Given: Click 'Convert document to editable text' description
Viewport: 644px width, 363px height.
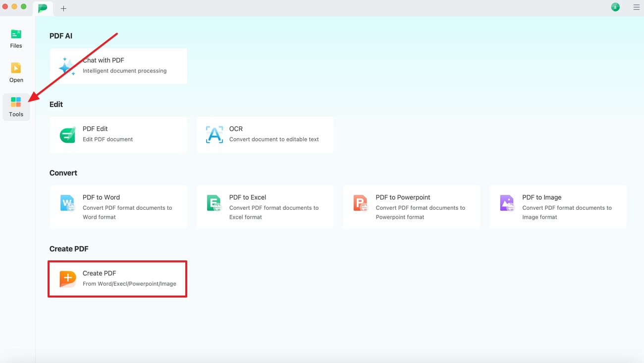Looking at the screenshot, I should [274, 139].
